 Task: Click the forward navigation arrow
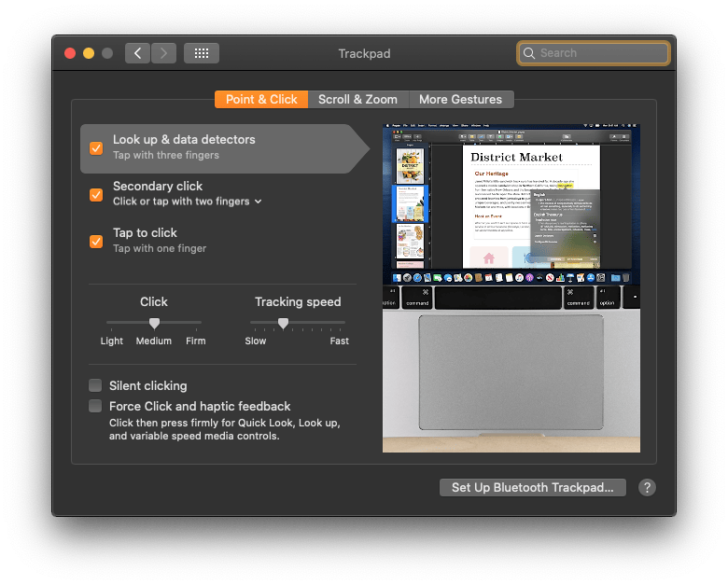tap(163, 53)
